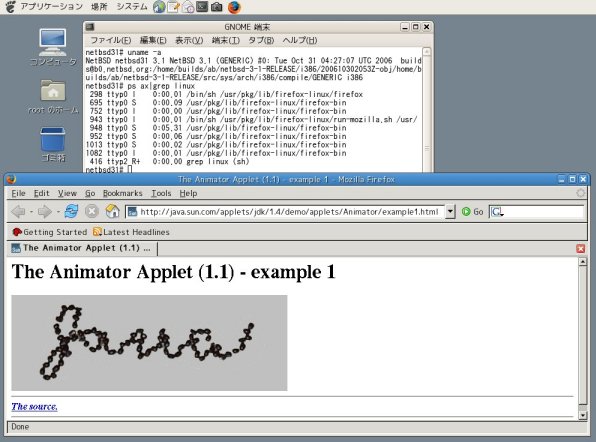Open Firefox Edit menu
The image size is (596, 442).
click(41, 193)
